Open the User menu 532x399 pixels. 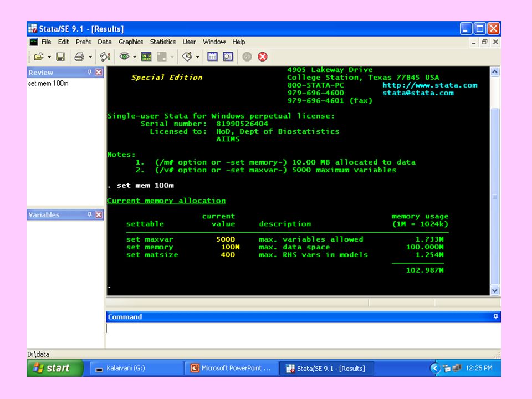(x=189, y=42)
